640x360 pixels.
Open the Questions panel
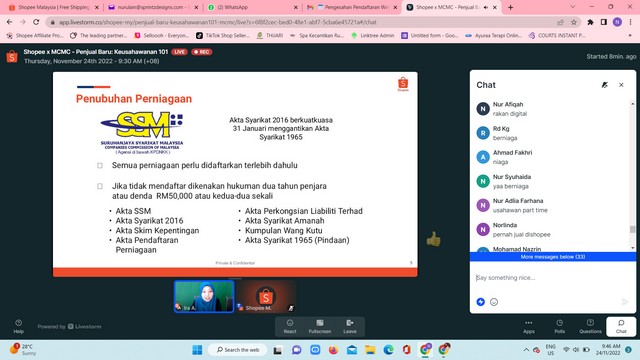[x=590, y=327]
